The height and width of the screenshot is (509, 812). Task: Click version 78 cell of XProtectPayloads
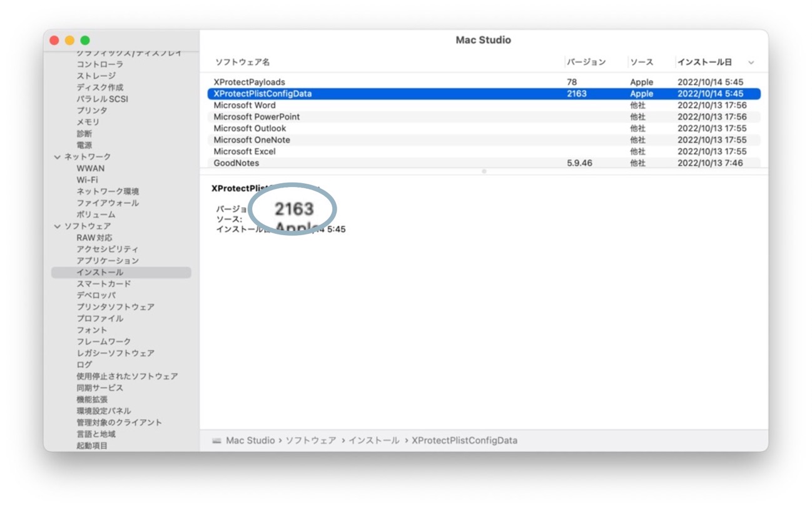pyautogui.click(x=572, y=82)
